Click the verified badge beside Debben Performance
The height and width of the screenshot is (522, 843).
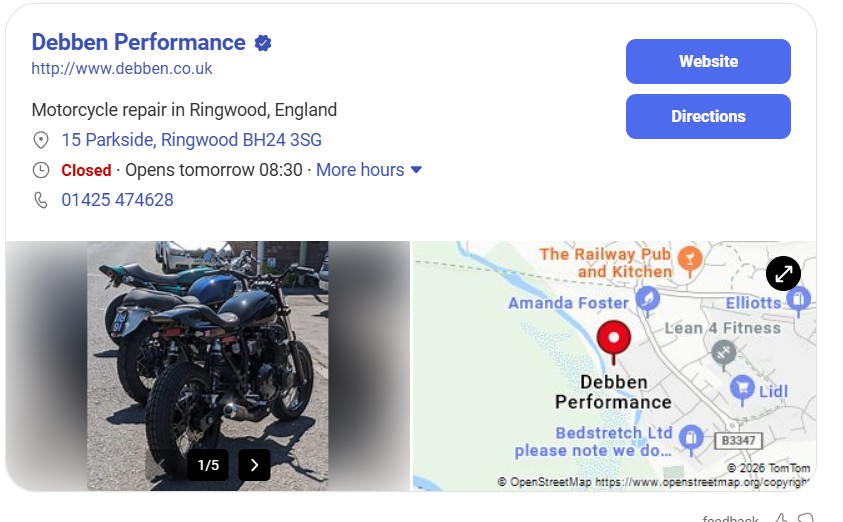(x=263, y=43)
